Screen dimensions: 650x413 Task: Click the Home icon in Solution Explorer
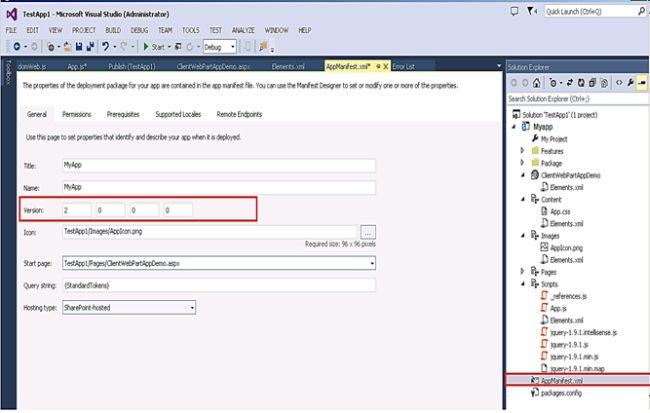536,83
